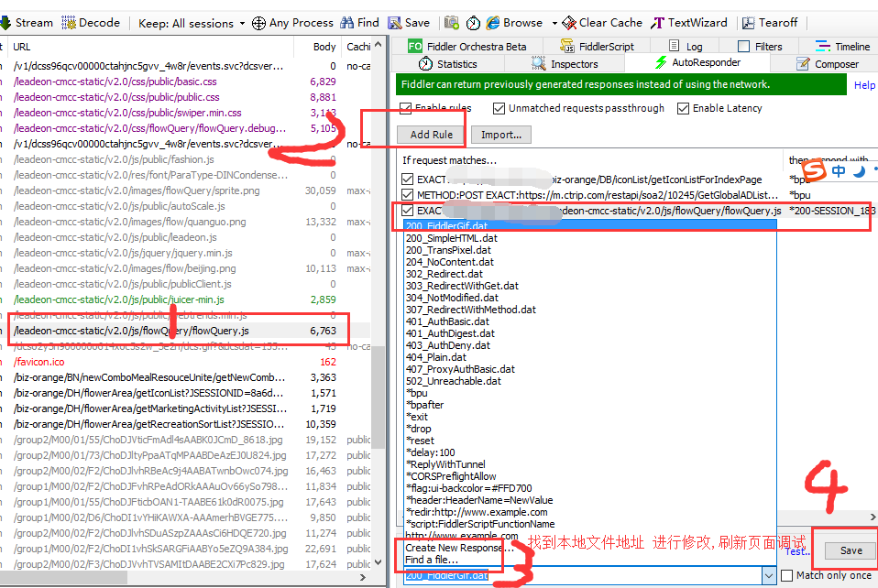Switch to the Inspectors tab
The height and width of the screenshot is (588, 878).
click(x=565, y=64)
